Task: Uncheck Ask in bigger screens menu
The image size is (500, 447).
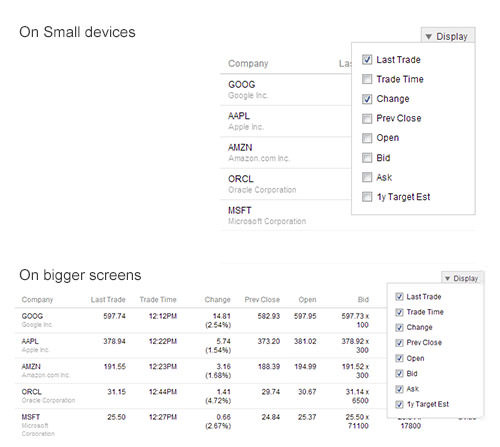Action: pos(399,389)
